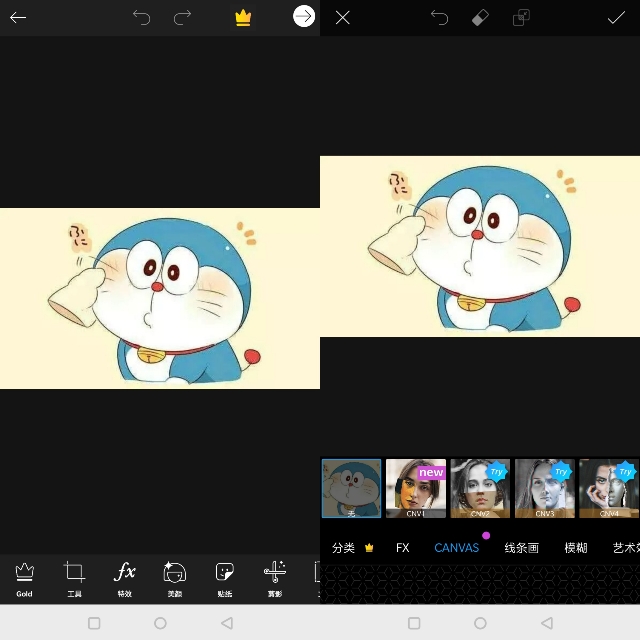Undo in the effects editor

(440, 18)
